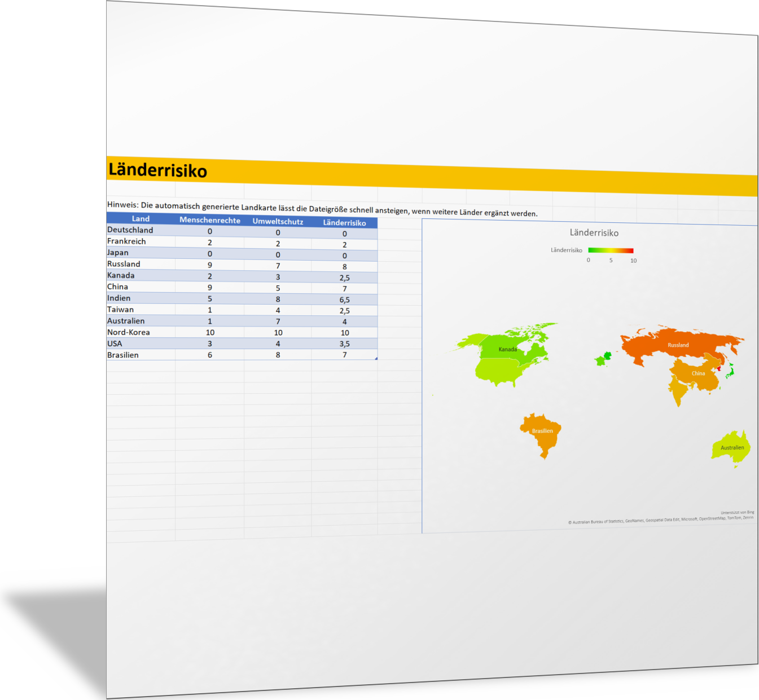This screenshot has height=700, width=759.
Task: Click the Nord-Korea row label cell
Action: coord(129,332)
